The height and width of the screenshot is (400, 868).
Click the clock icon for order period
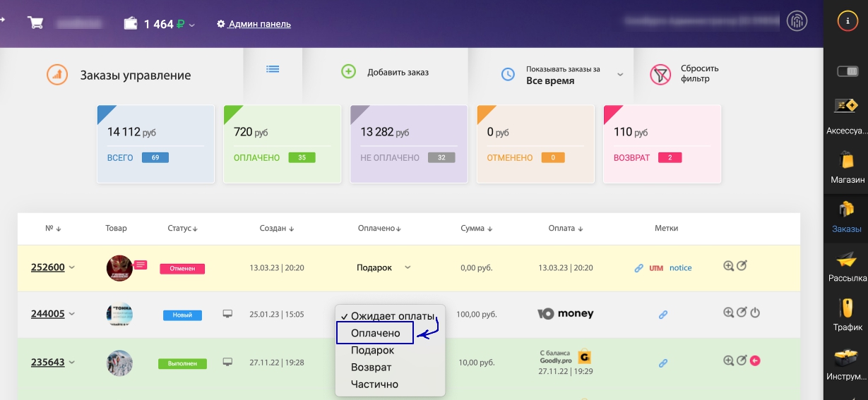[x=509, y=75]
